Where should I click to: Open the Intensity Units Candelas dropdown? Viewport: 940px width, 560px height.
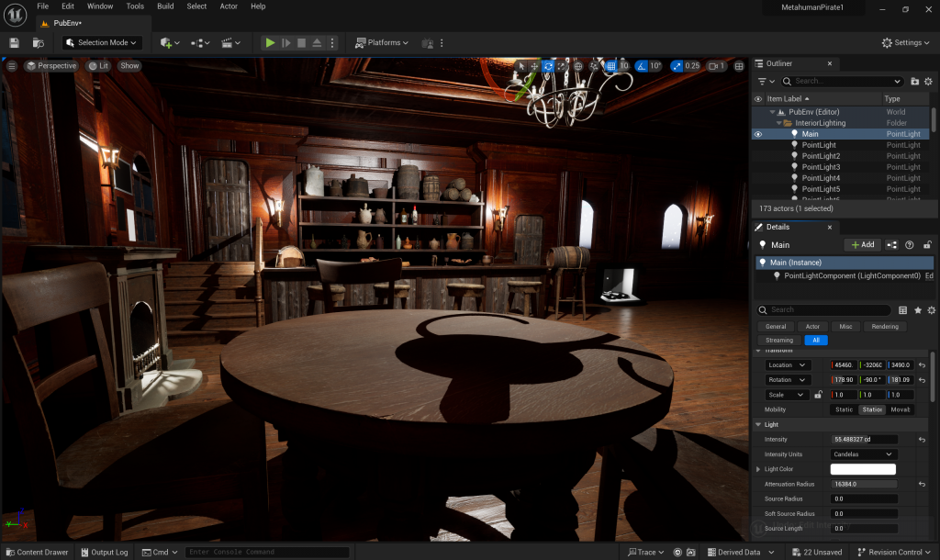[864, 454]
